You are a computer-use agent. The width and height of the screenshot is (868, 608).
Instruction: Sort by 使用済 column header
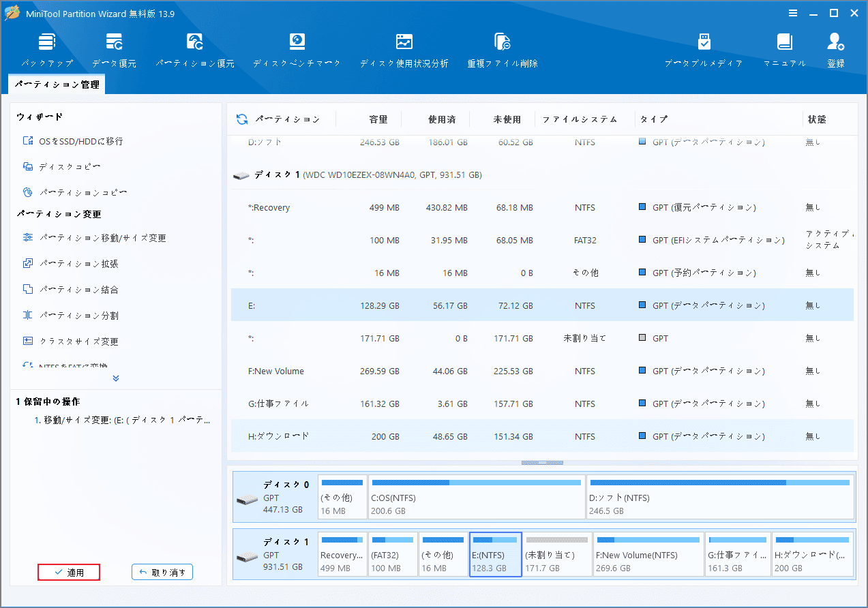442,119
